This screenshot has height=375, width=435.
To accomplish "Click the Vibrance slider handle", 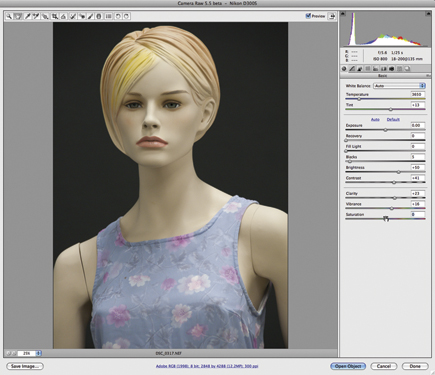I will click(392, 208).
